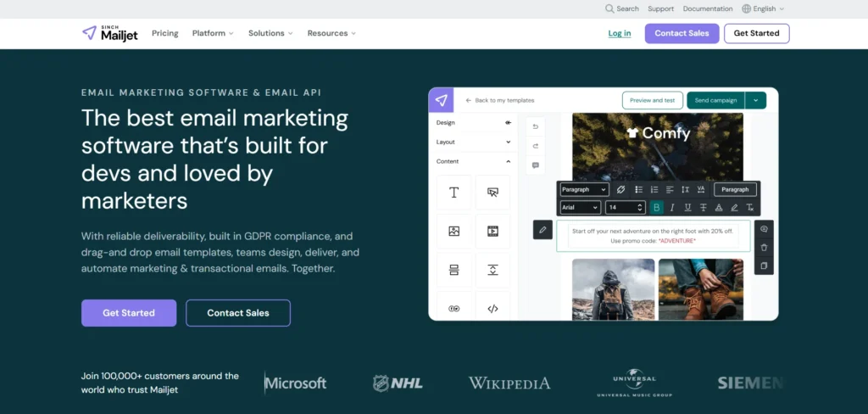Image resolution: width=868 pixels, height=414 pixels.
Task: Click the hiker with backpack image
Action: [614, 289]
